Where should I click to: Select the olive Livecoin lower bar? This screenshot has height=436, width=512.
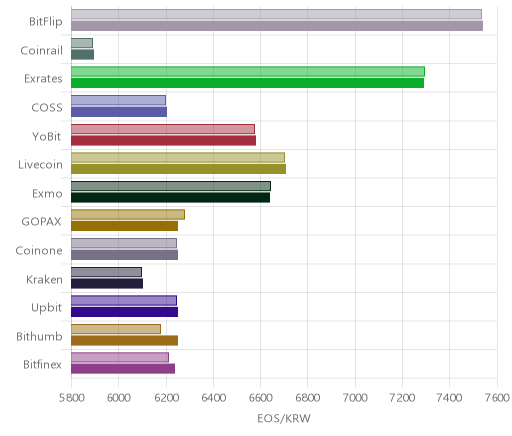pos(178,169)
